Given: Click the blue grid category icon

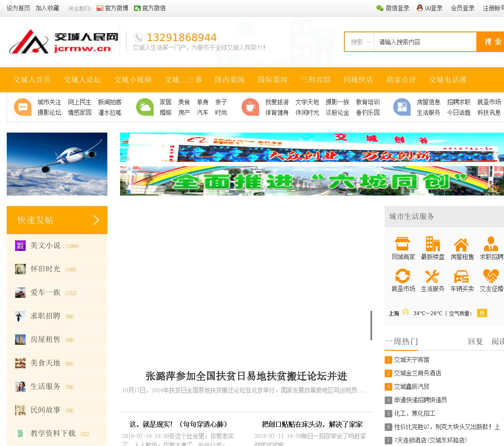Looking at the screenshot, I should click(x=402, y=107).
